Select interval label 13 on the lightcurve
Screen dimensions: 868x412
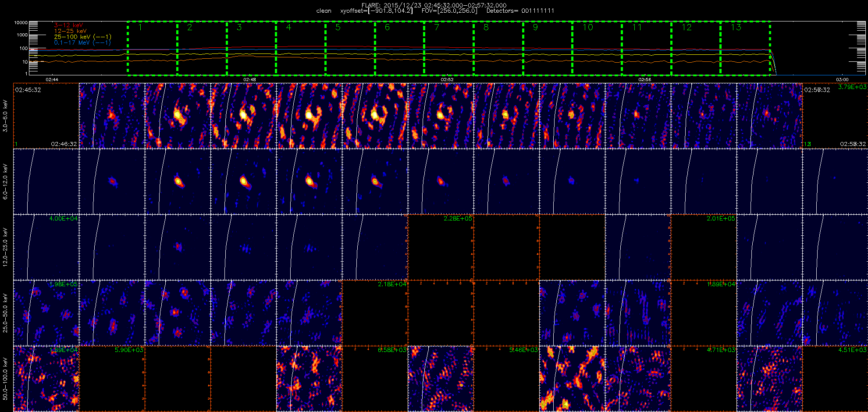click(x=736, y=28)
